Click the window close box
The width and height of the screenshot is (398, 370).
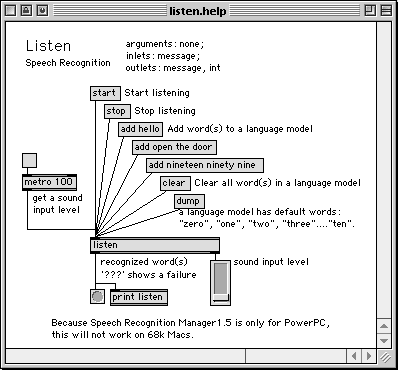coord(11,11)
